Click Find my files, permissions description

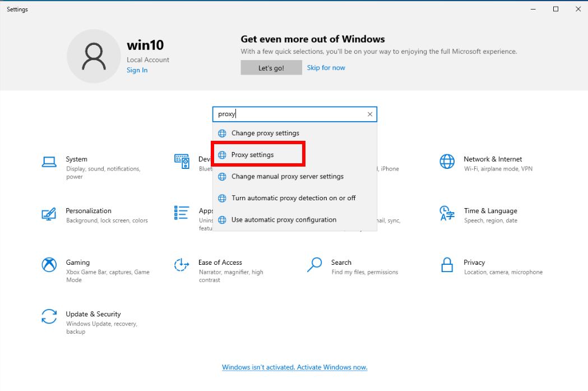364,272
